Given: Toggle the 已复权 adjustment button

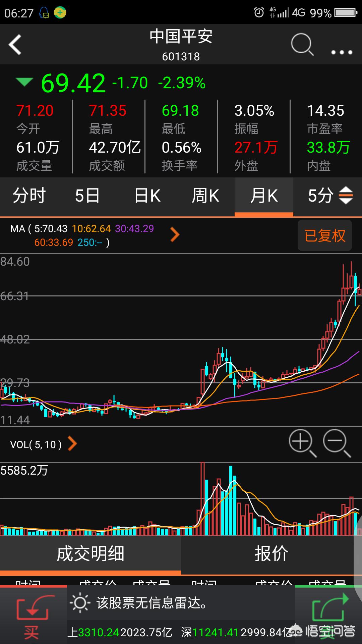Looking at the screenshot, I should (324, 235).
